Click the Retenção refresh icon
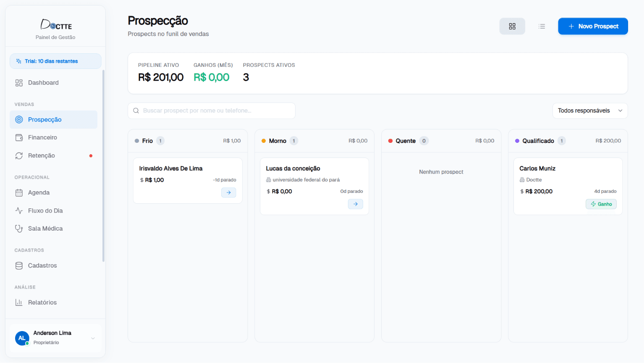 19,155
